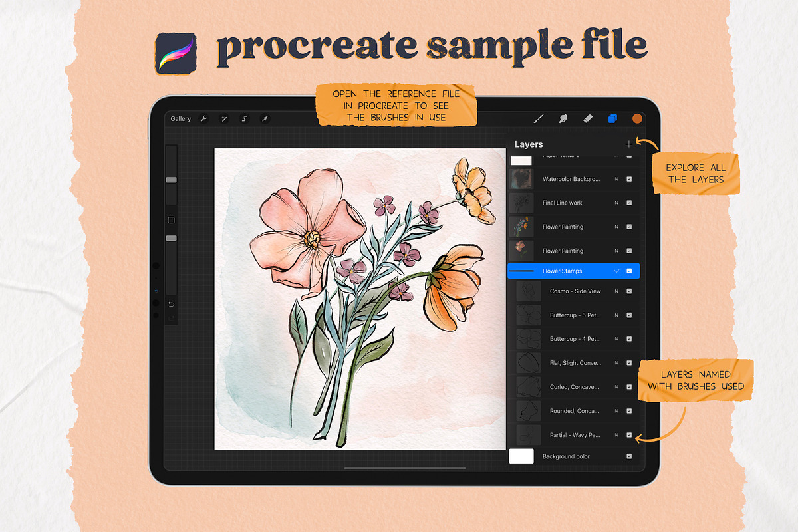
Task: Hide the Cosmo - Side View layer
Action: (x=629, y=291)
